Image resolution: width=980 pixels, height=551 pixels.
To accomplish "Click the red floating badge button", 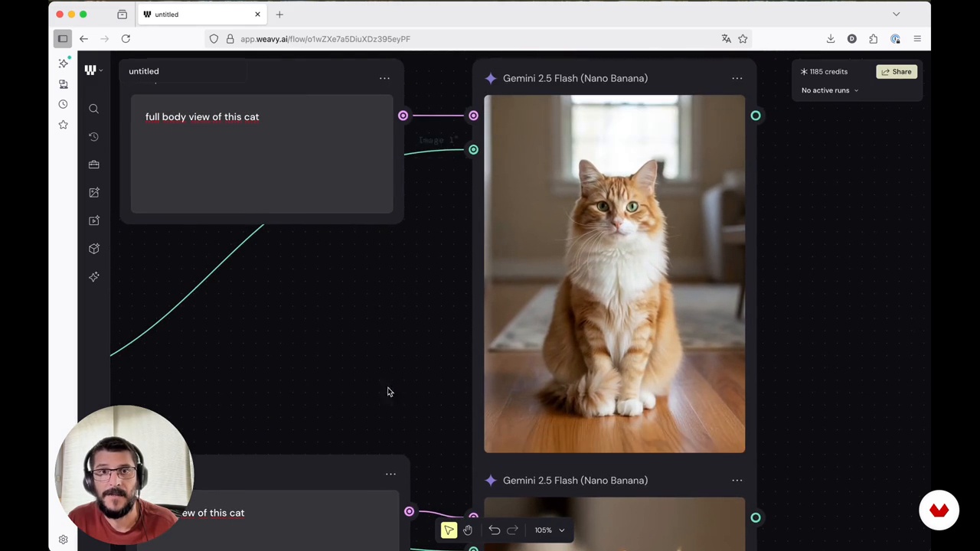I will (x=939, y=510).
